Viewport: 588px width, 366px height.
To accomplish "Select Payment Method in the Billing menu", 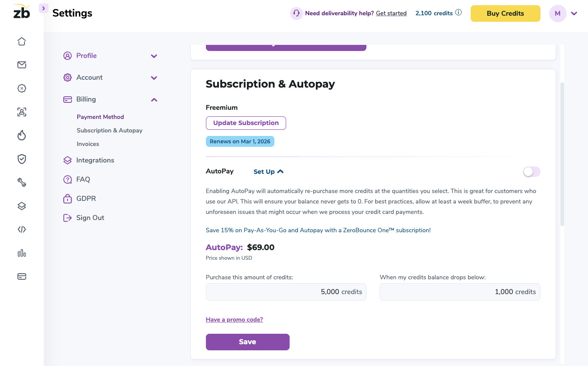I will (x=100, y=117).
